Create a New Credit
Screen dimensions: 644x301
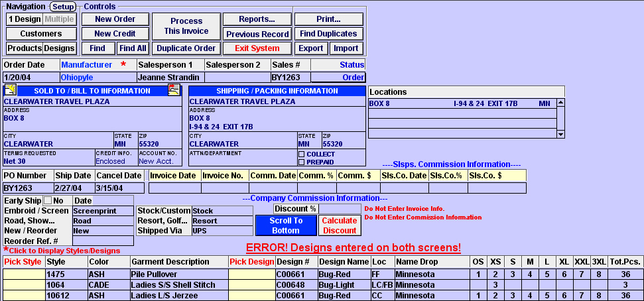[x=115, y=34]
